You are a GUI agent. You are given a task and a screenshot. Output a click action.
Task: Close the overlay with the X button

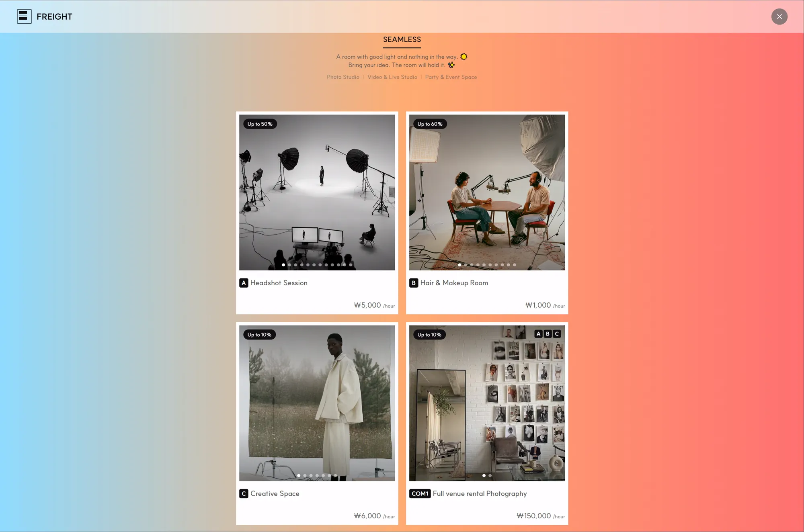(779, 16)
